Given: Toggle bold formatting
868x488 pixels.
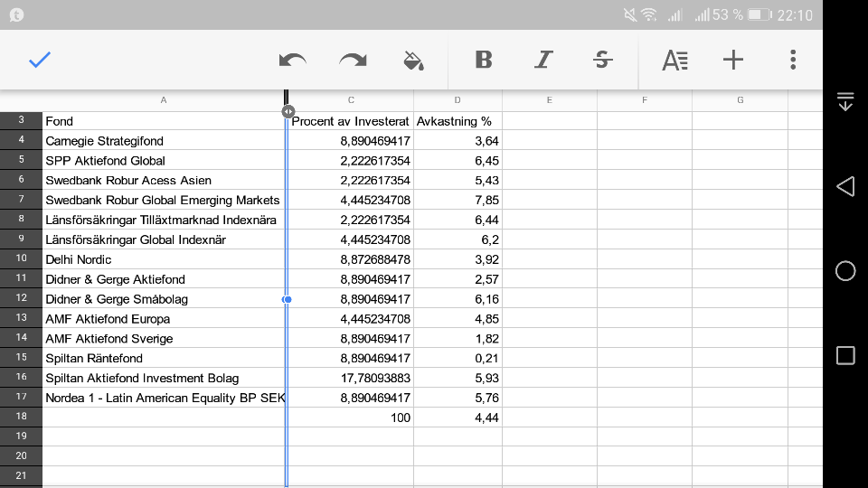Looking at the screenshot, I should pos(483,60).
